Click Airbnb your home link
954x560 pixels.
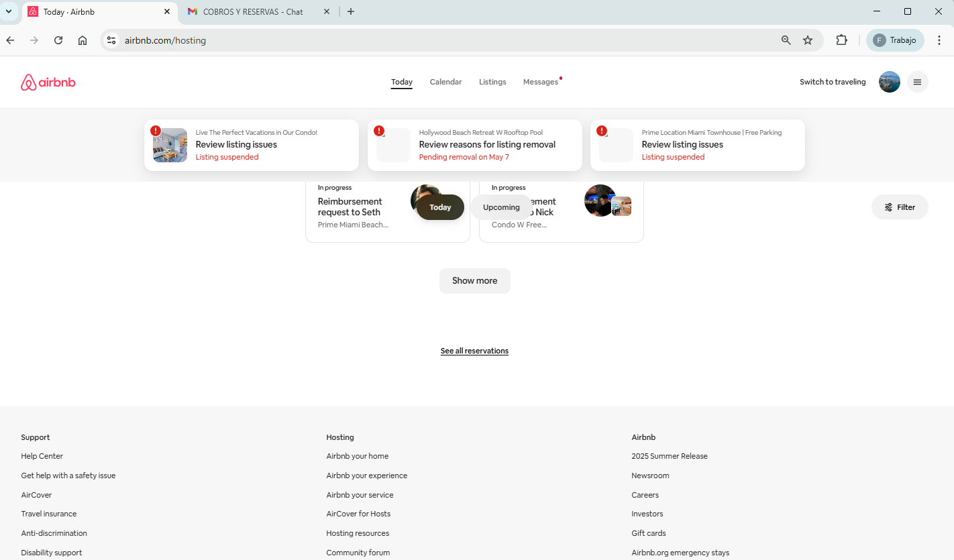click(x=358, y=456)
